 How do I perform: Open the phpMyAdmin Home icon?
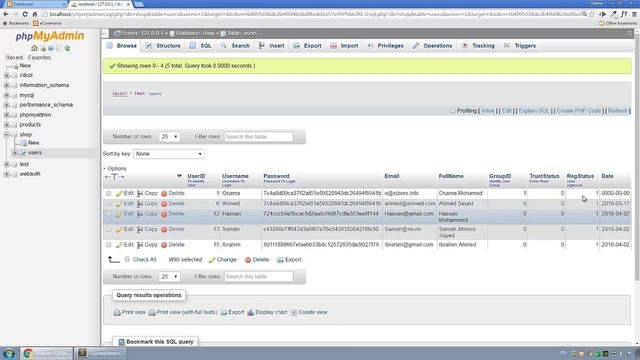(34, 48)
